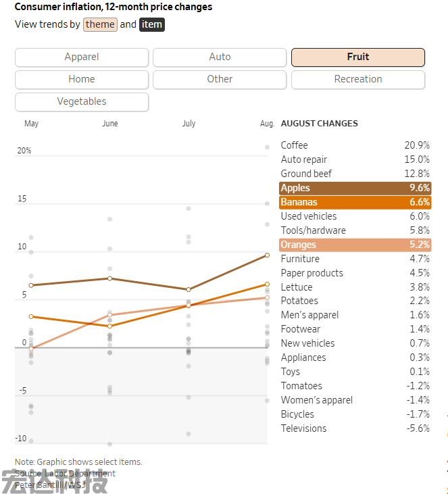Click Bananas June data point marker

109,326
